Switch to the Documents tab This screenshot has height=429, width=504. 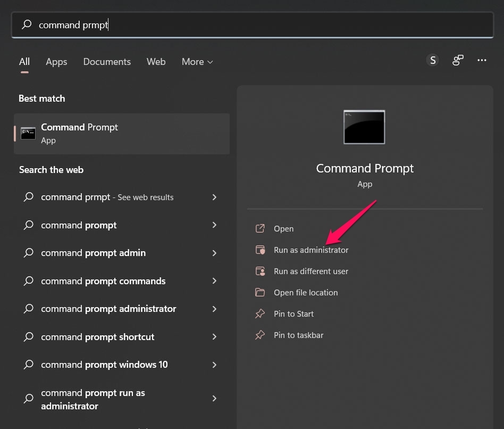click(107, 61)
